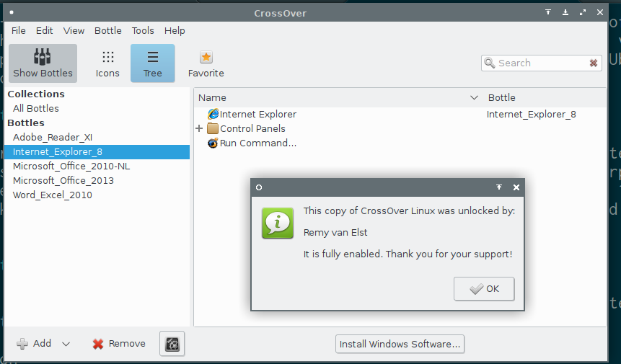Select the Word_Excel_2010 bottle

click(x=52, y=195)
